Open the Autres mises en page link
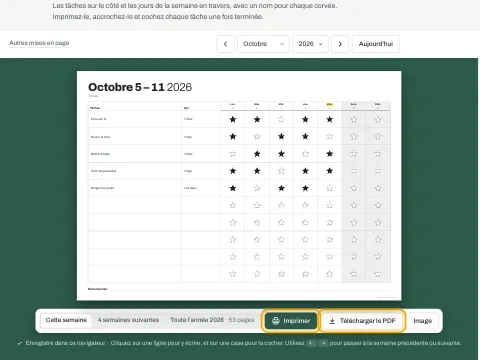The image size is (480, 360). point(39,43)
